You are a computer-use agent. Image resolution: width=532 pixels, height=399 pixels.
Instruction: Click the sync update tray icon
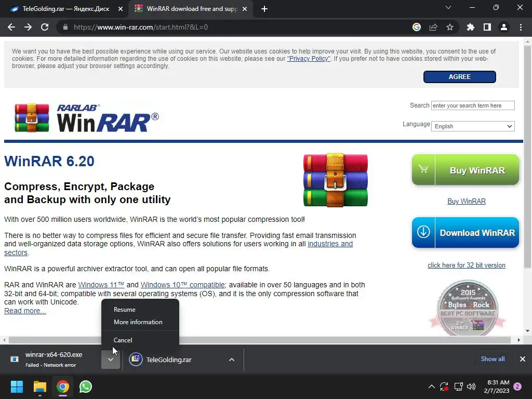pos(444,387)
